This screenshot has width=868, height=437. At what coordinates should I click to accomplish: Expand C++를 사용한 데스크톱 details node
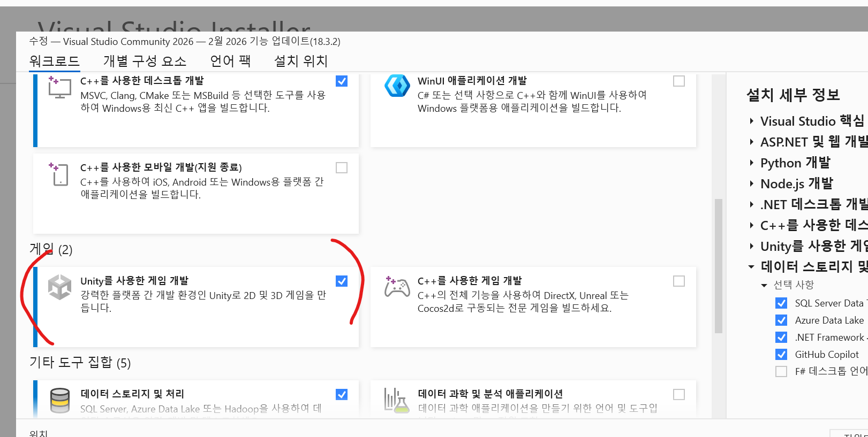click(x=752, y=226)
